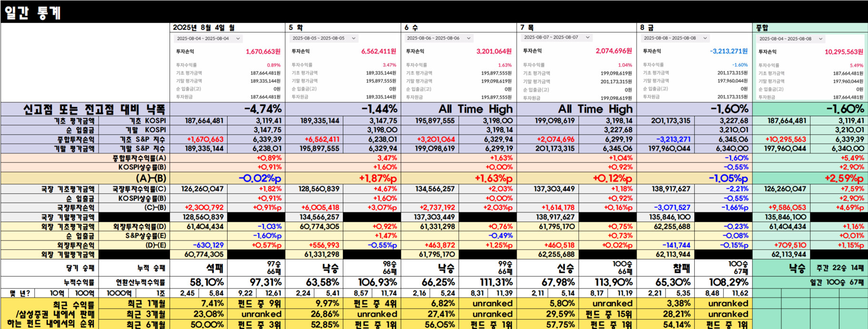Click the 3,201,064원 profit value
The image size is (868, 329).
click(x=494, y=51)
